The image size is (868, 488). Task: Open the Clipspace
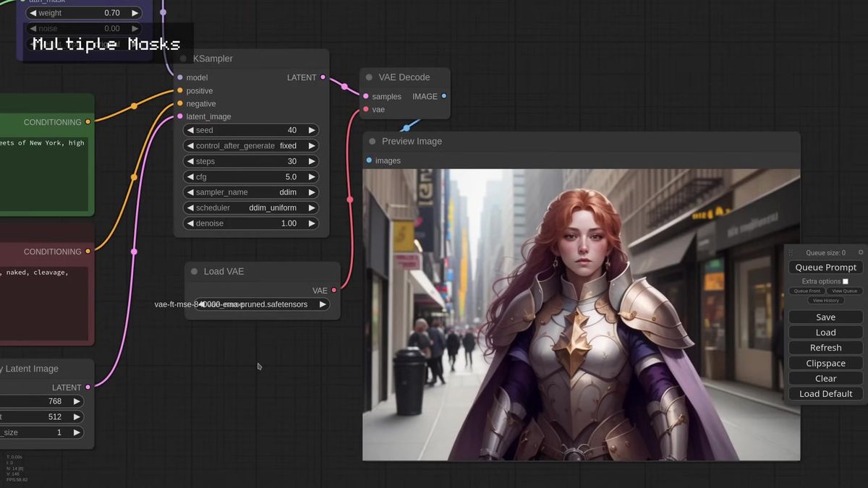pos(825,364)
